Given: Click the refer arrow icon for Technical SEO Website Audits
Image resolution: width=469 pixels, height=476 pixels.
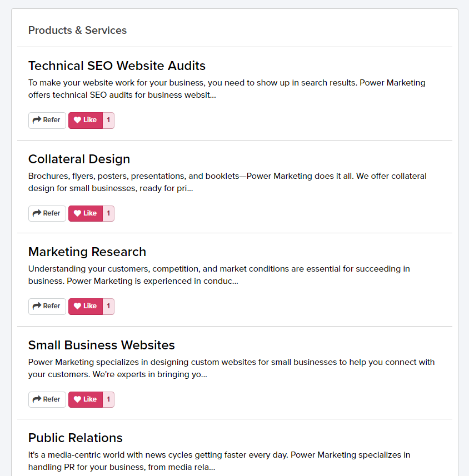Looking at the screenshot, I should 38,120.
